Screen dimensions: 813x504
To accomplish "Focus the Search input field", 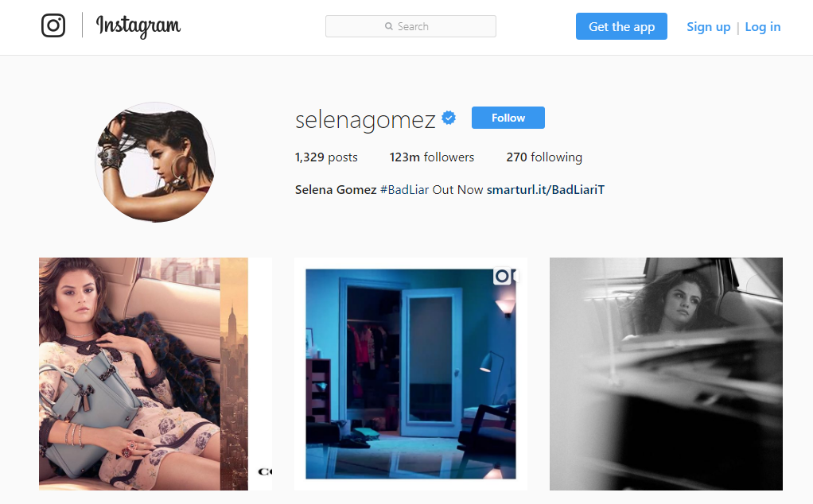I will point(410,26).
